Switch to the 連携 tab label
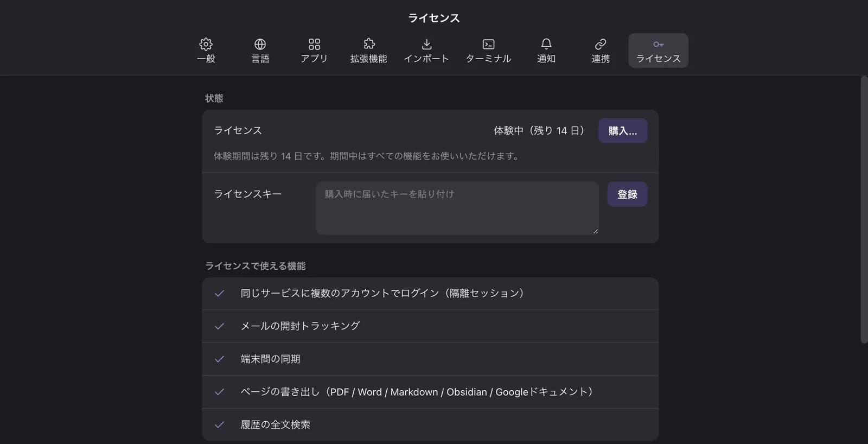868x444 pixels. coord(601,59)
